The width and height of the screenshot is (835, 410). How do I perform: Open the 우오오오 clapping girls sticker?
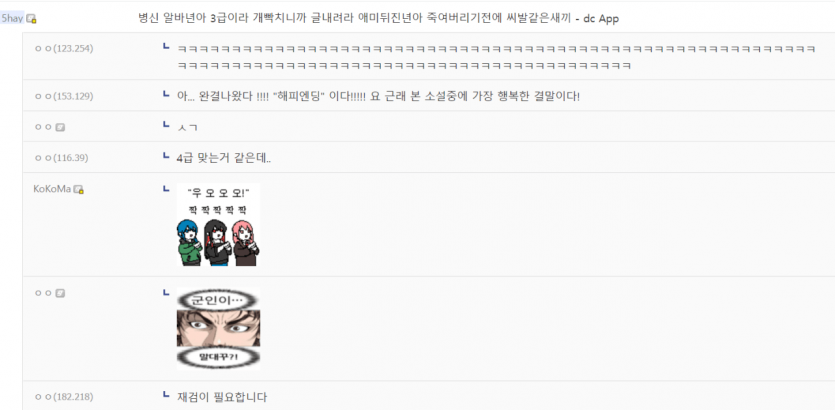(x=218, y=225)
